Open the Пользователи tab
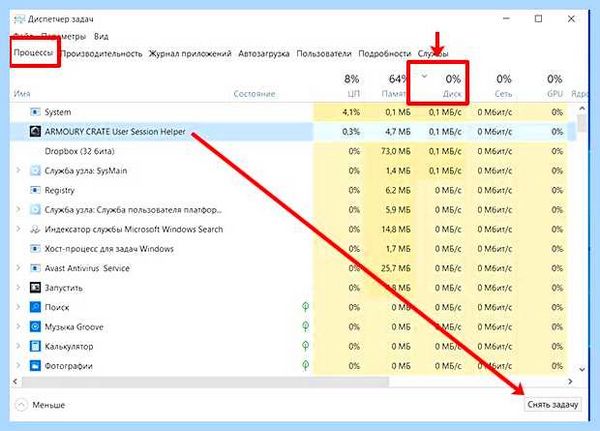 (324, 54)
